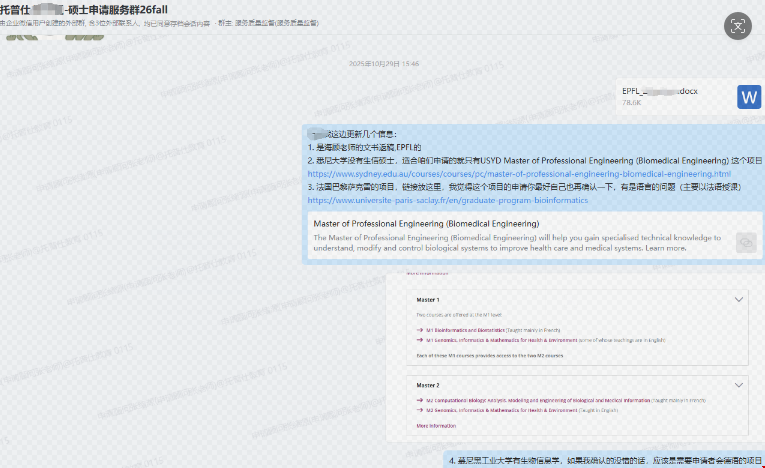Open M2 Computational Biology course link
Screen dimensions: 765x468
tap(538, 400)
